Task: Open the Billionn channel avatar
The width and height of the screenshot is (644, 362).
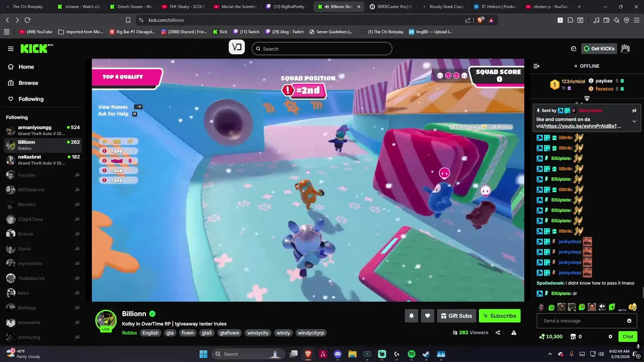Action: 106,320
